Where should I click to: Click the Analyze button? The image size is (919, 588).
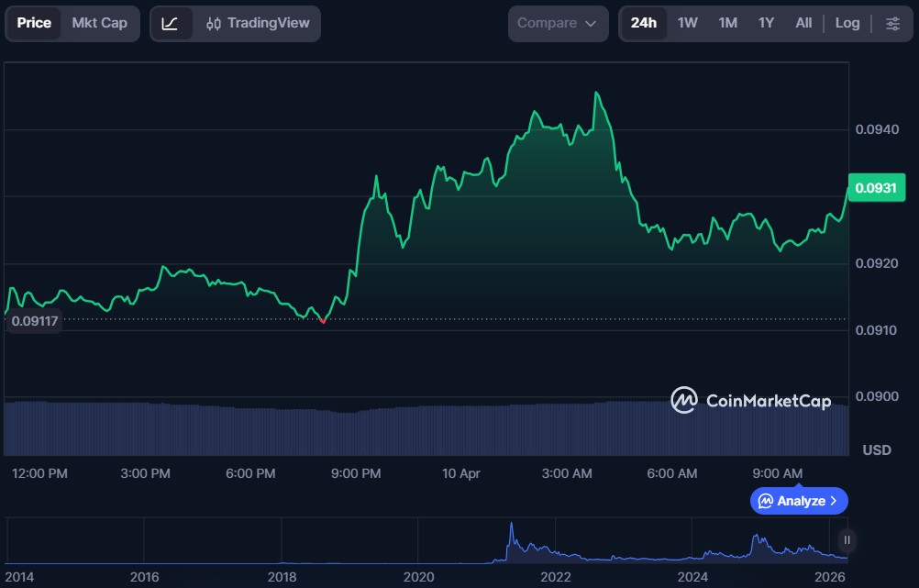coord(799,501)
